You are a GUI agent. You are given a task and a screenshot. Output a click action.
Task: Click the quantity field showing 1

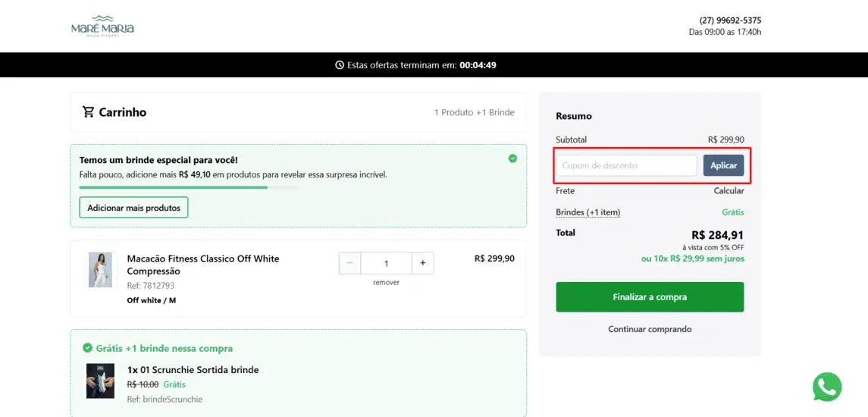[386, 263]
